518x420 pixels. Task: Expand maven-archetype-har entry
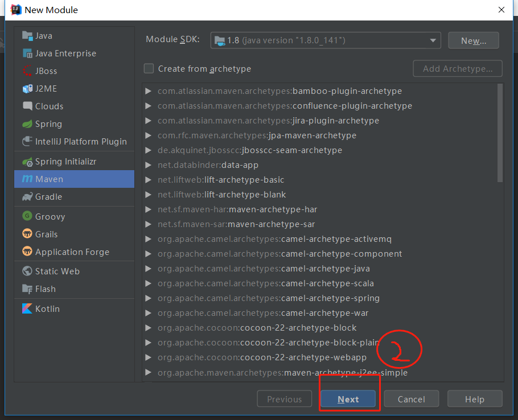point(149,209)
